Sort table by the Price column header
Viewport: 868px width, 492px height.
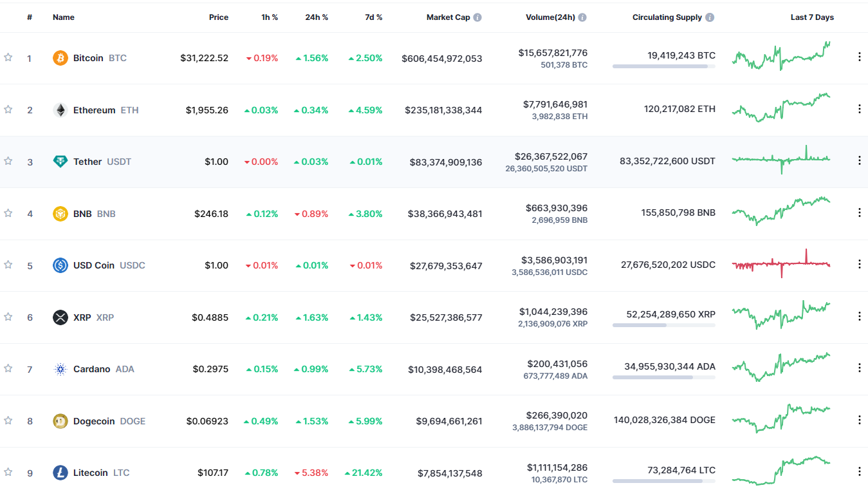coord(219,17)
